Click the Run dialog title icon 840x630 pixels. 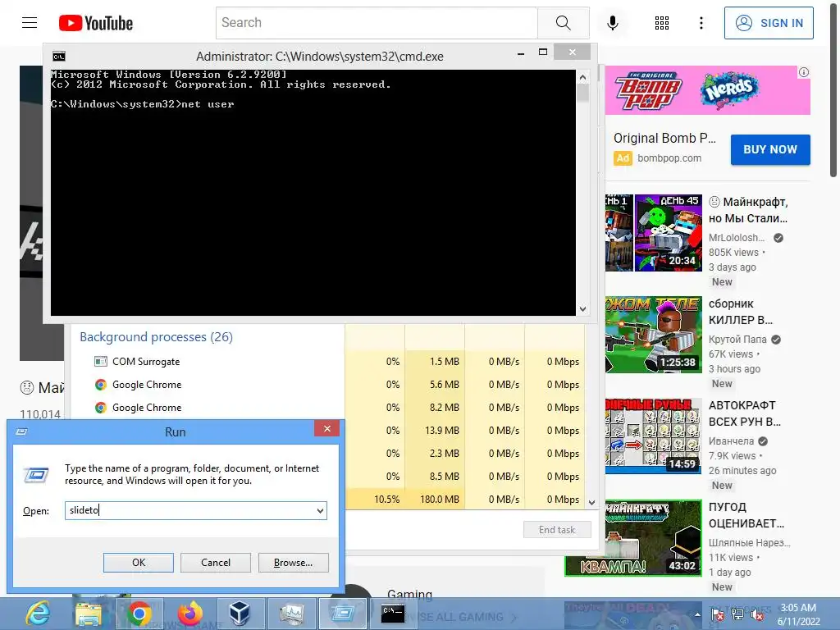tap(22, 431)
